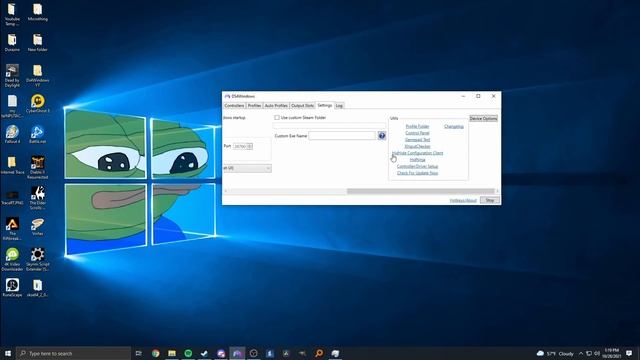Select the CyberGhost desktop shortcut
640x360 pixels.
(x=38, y=104)
